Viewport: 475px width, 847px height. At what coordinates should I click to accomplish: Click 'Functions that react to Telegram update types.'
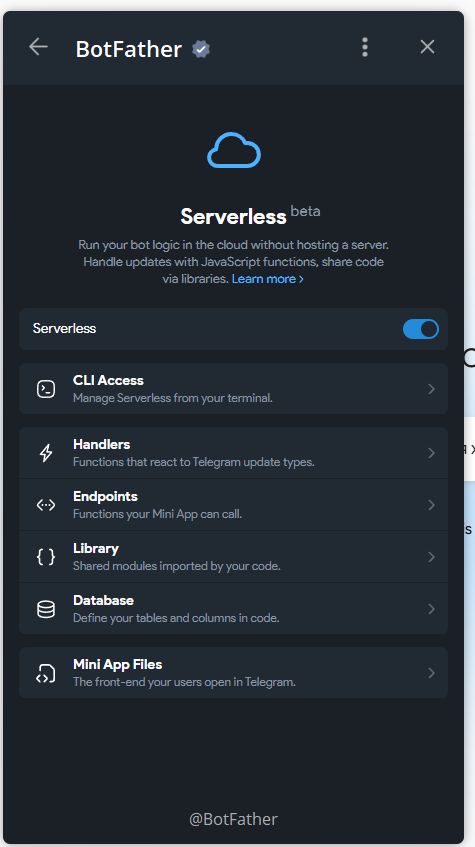193,462
